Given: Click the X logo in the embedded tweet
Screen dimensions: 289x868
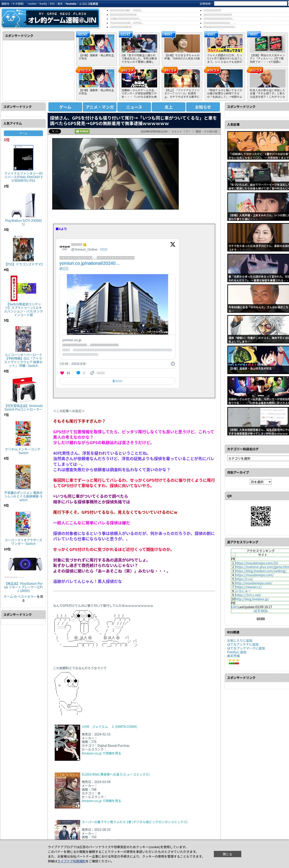Looking at the screenshot, I should pyautogui.click(x=173, y=244).
